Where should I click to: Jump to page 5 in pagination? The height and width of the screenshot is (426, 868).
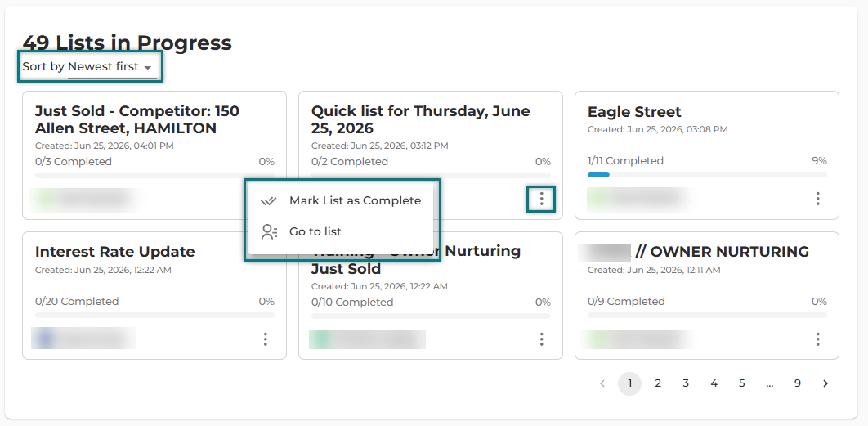point(742,383)
